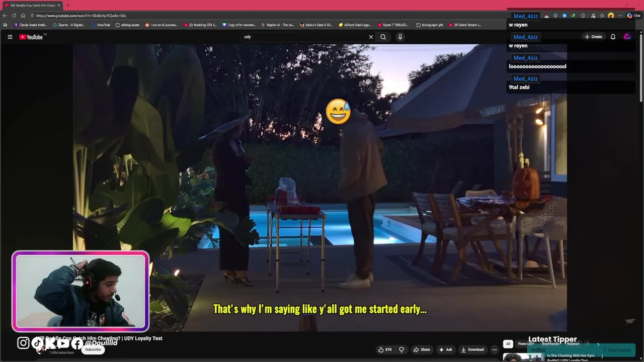The image size is (644, 362).
Task: Start voice search with the microphone
Action: coord(400,37)
